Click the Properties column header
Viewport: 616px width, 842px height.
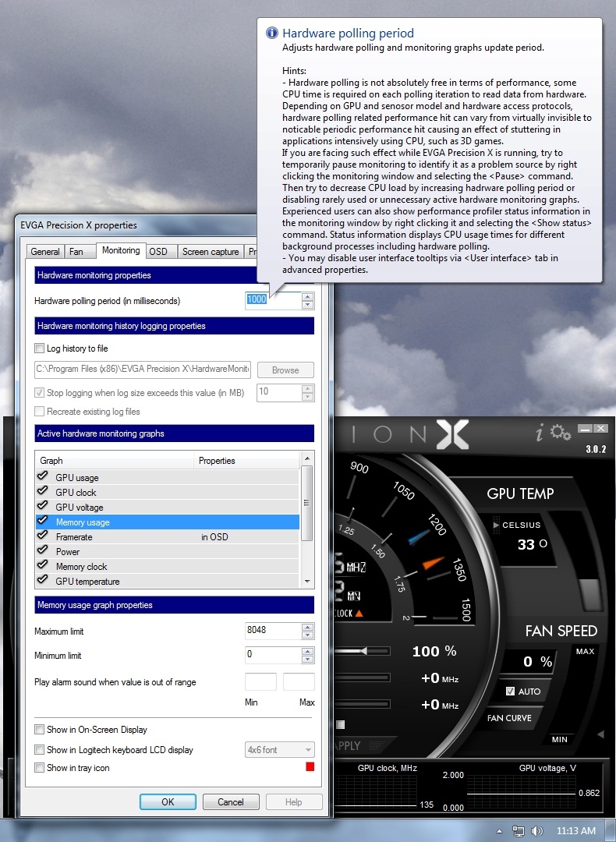tap(246, 460)
